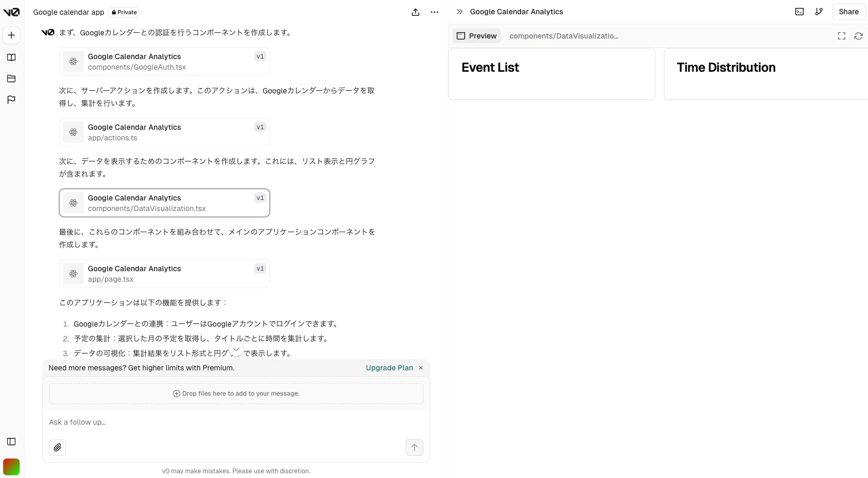Screen dimensions: 868x478
Task: Click the Upgrade Plan link
Action: point(389,368)
